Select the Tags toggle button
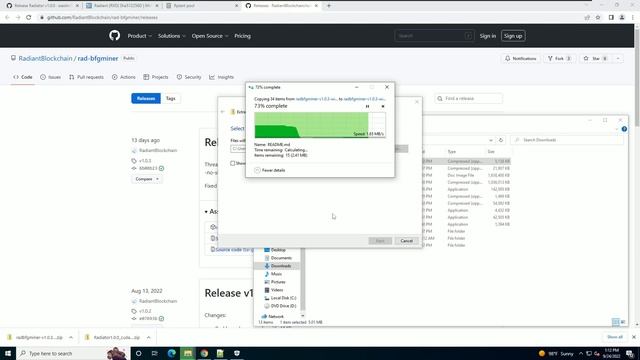Screen dimensions: 640x360 [171, 98]
